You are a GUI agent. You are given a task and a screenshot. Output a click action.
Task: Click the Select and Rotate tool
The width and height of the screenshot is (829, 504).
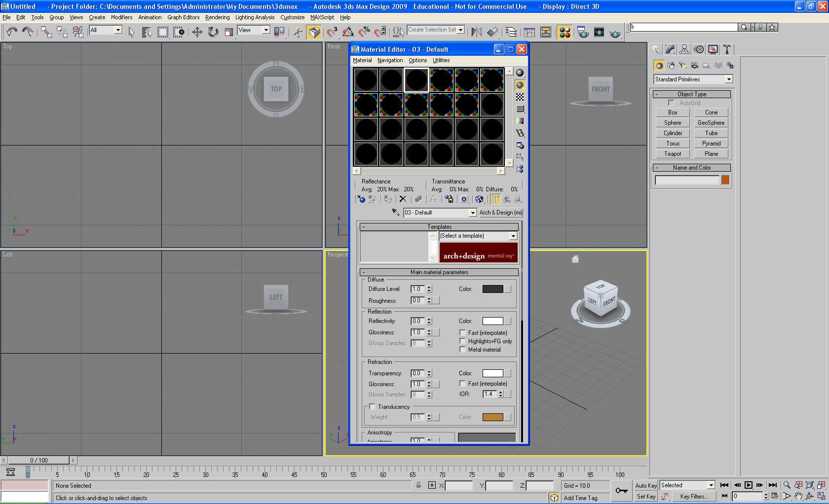[213, 33]
